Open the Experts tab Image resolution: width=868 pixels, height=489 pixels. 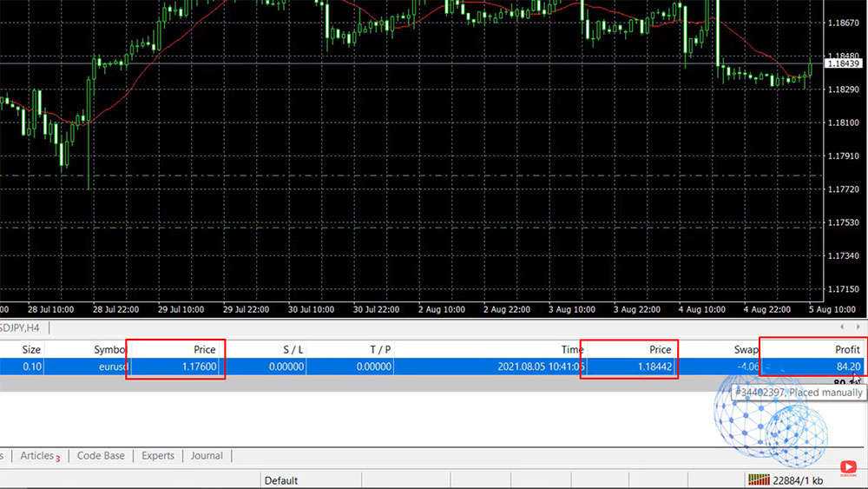[158, 456]
